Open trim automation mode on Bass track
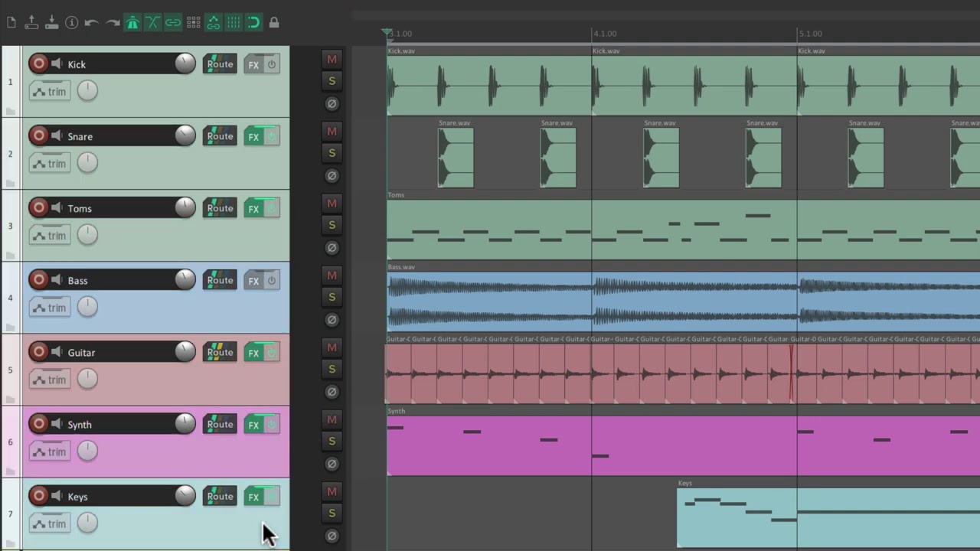Viewport: 980px width, 551px height. coord(49,308)
